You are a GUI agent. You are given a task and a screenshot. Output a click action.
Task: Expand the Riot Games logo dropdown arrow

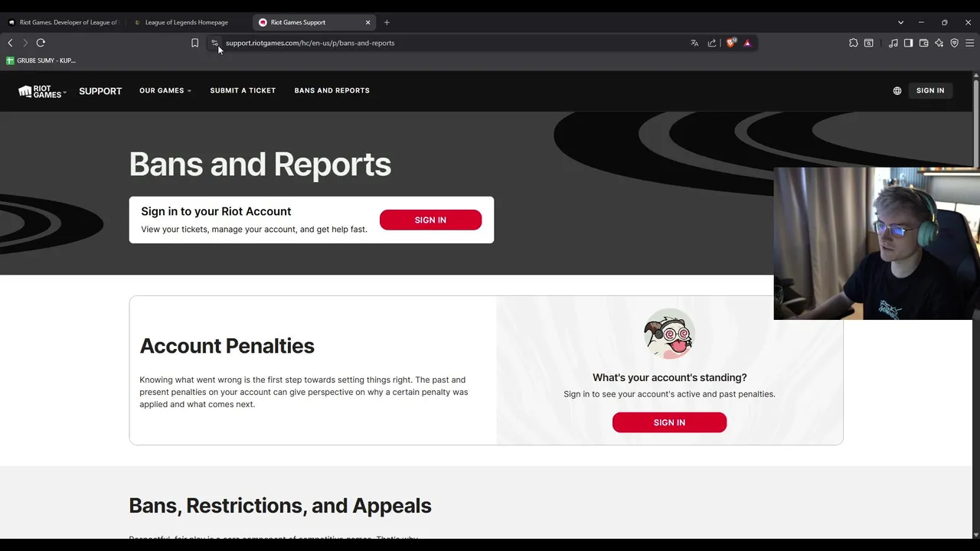tap(64, 93)
